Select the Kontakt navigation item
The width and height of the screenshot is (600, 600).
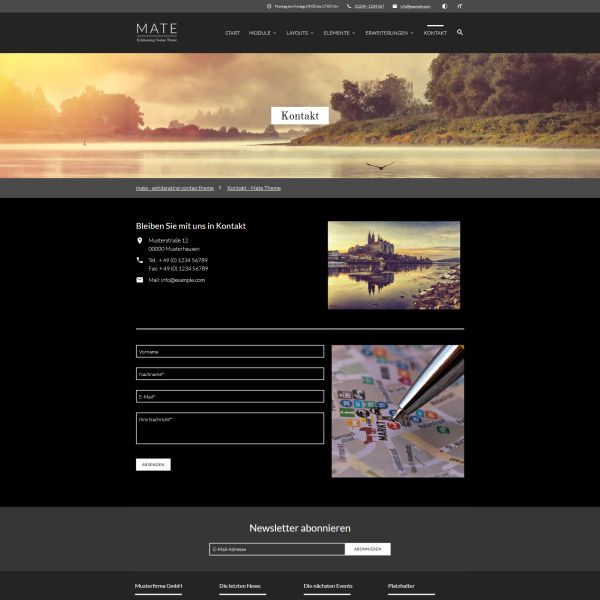pos(435,33)
